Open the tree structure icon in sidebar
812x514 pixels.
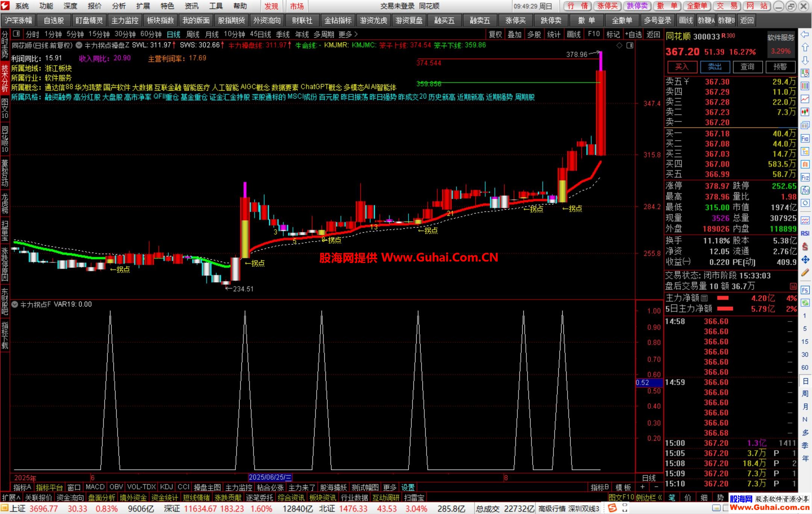(805, 151)
